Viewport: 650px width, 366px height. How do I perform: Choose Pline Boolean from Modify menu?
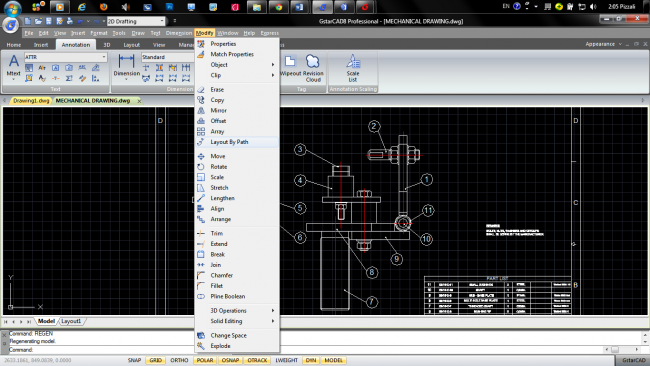pyautogui.click(x=237, y=296)
